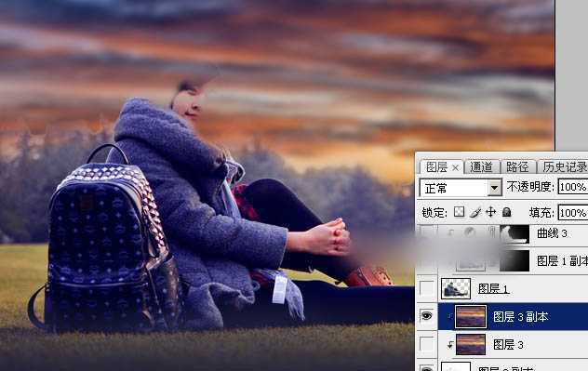Click the clipping arrow on 图层 3
Image resolution: width=588 pixels, height=371 pixels.
pyautogui.click(x=450, y=345)
